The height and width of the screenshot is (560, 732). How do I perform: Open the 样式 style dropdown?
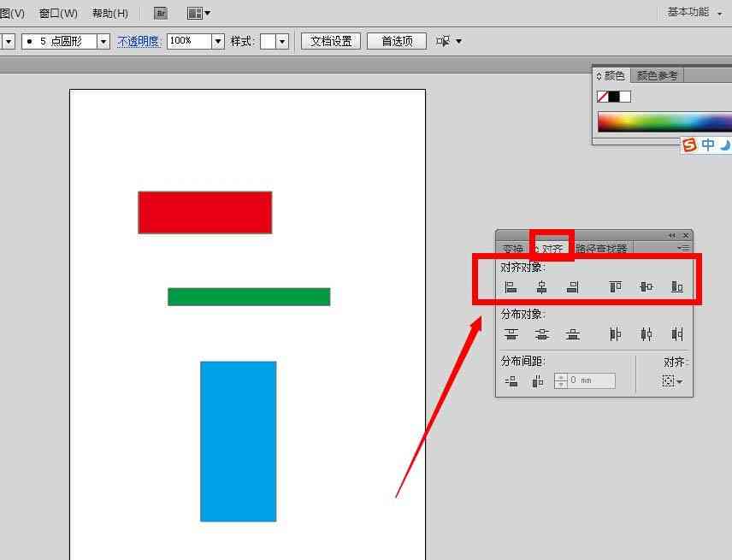[x=282, y=41]
